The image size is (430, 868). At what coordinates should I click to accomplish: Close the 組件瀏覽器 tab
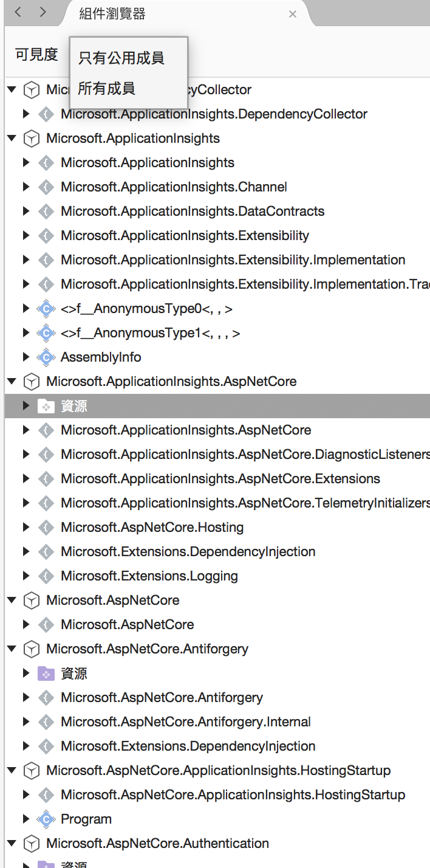(293, 14)
